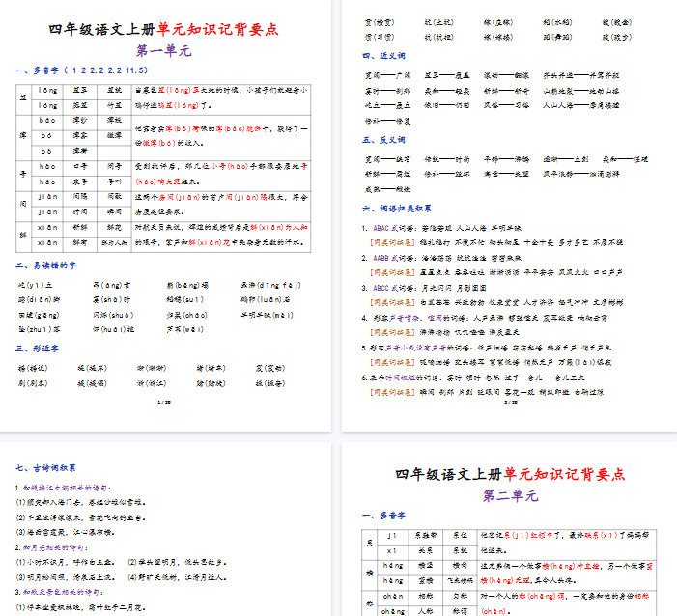Image resolution: width=677 pixels, height=616 pixels.
Task: Click the line beginning '6.表示时间极短的词语'
Action: 473,378
